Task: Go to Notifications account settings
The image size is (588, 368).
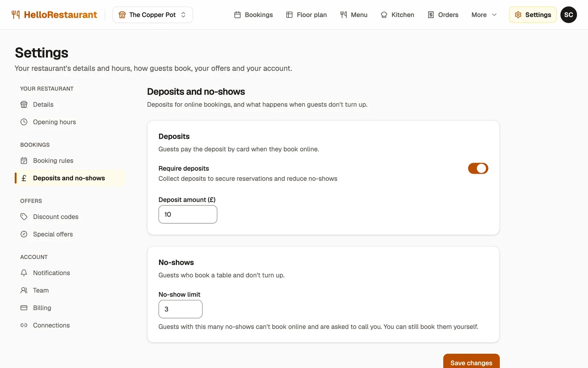Action: [x=70, y=273]
